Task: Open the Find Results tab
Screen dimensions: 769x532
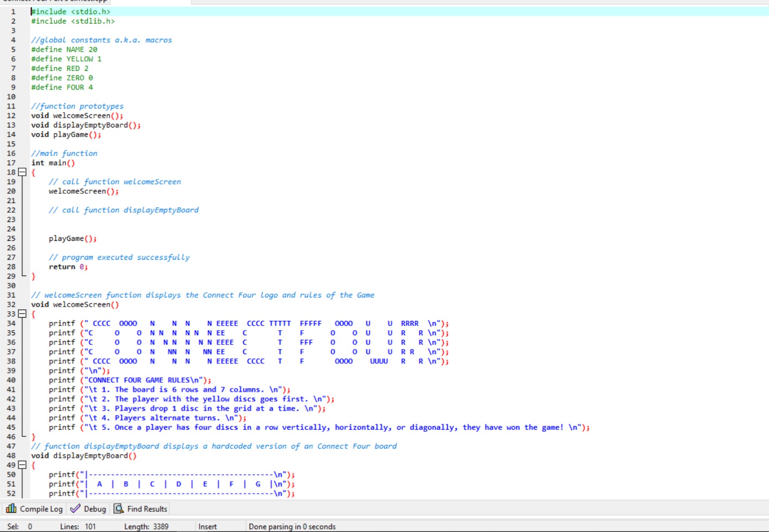Action: pyautogui.click(x=141, y=509)
